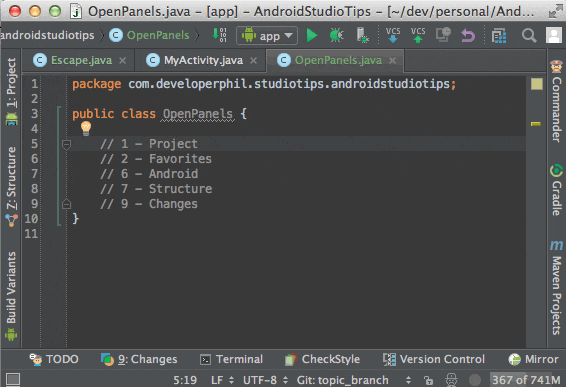The width and height of the screenshot is (567, 387).
Task: Click tool window quick access icon bottom-left
Action: click(13, 379)
